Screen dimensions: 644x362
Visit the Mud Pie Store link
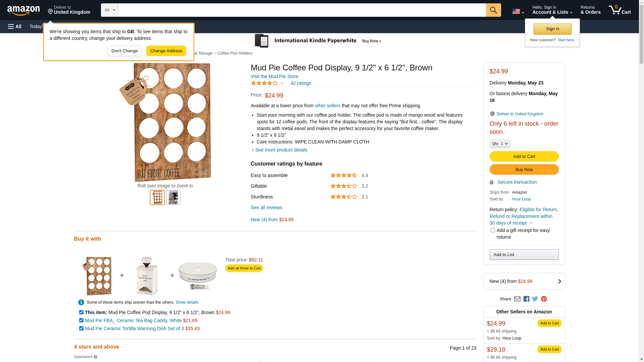(x=274, y=76)
